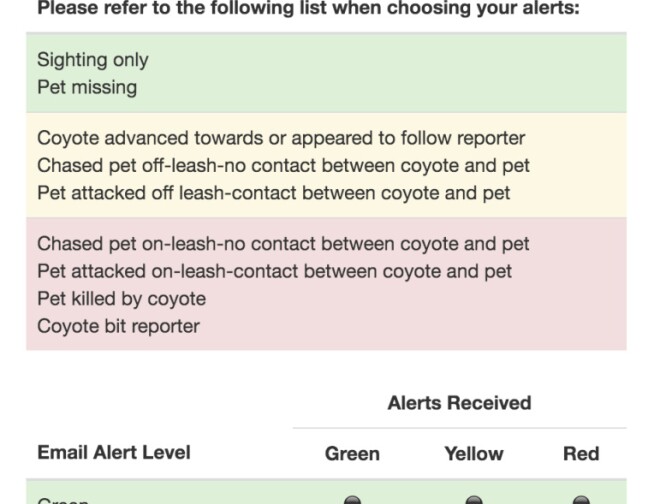Click the Yellow column header

(x=474, y=453)
